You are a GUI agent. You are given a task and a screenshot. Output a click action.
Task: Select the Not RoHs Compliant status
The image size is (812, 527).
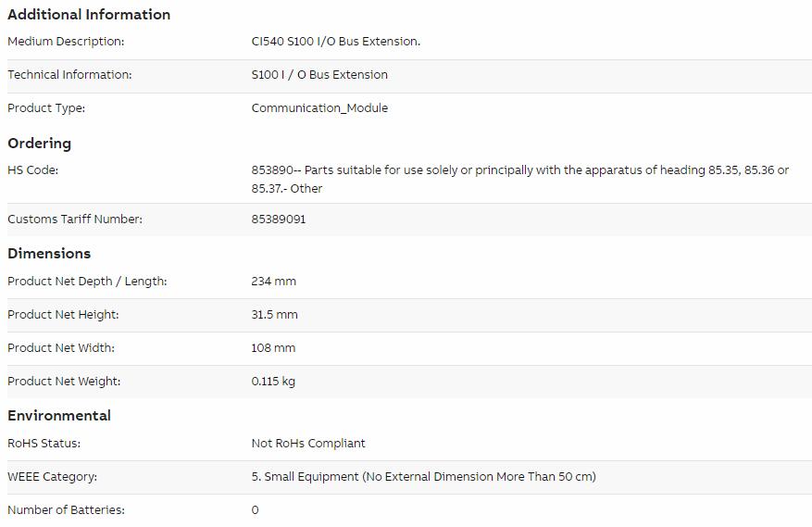[x=308, y=444]
